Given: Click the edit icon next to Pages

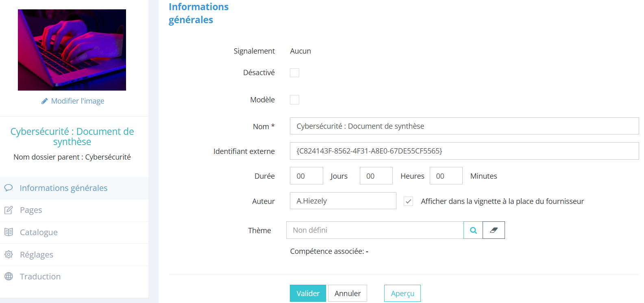Looking at the screenshot, I should click(x=9, y=210).
